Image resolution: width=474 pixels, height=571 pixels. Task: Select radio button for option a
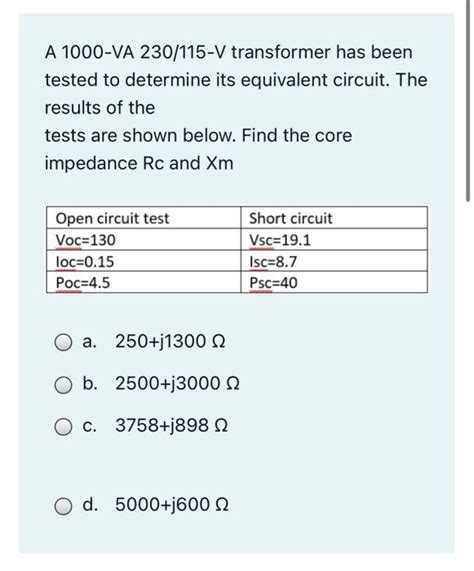click(63, 343)
